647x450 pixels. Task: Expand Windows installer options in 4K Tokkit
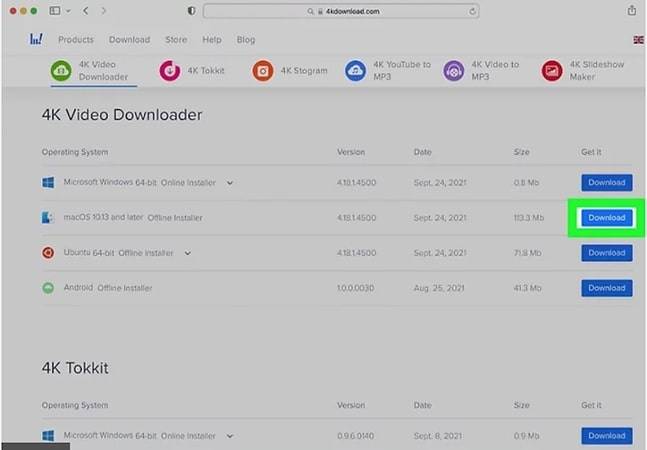[x=230, y=436]
